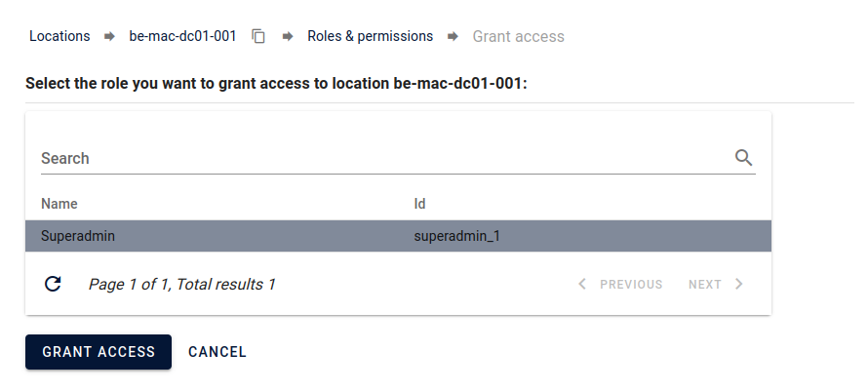Copy the be-mac-dc01-001 location name

click(258, 36)
